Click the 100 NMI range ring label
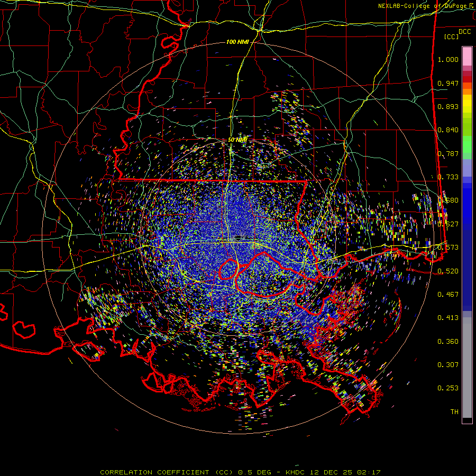Viewport: 476px width, 476px height. (x=237, y=42)
